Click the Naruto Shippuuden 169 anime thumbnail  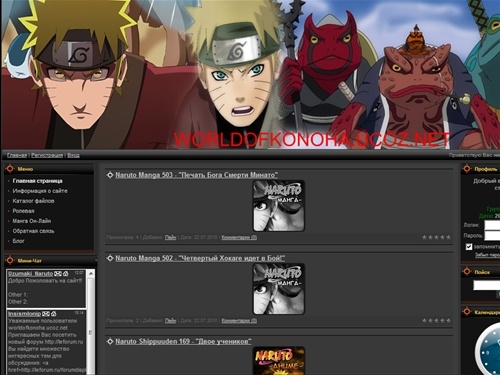279,361
